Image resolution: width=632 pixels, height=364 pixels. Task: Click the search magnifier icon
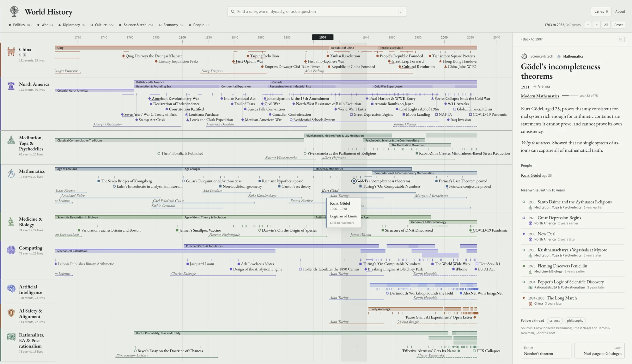pos(233,11)
